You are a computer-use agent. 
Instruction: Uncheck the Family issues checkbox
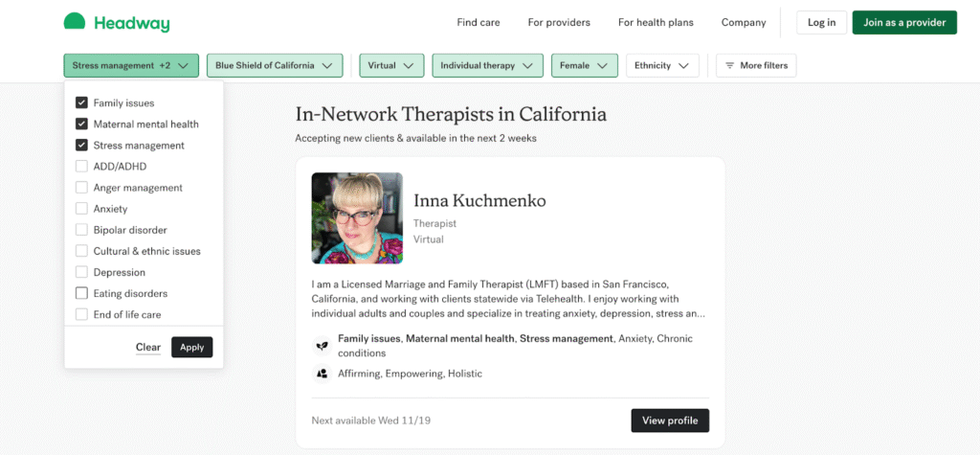pyautogui.click(x=81, y=102)
